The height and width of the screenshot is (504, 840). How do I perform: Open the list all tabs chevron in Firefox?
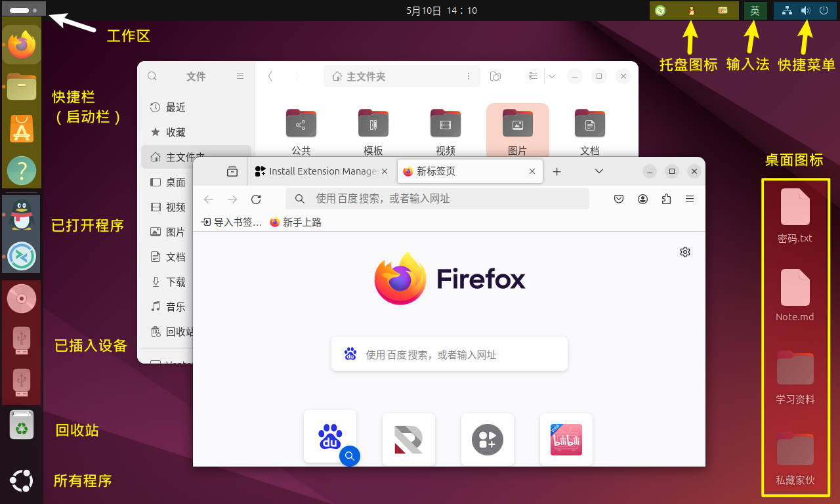point(599,171)
